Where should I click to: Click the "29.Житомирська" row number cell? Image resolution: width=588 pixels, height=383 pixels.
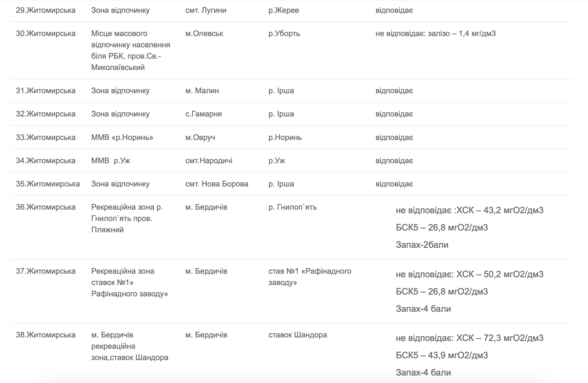(46, 10)
